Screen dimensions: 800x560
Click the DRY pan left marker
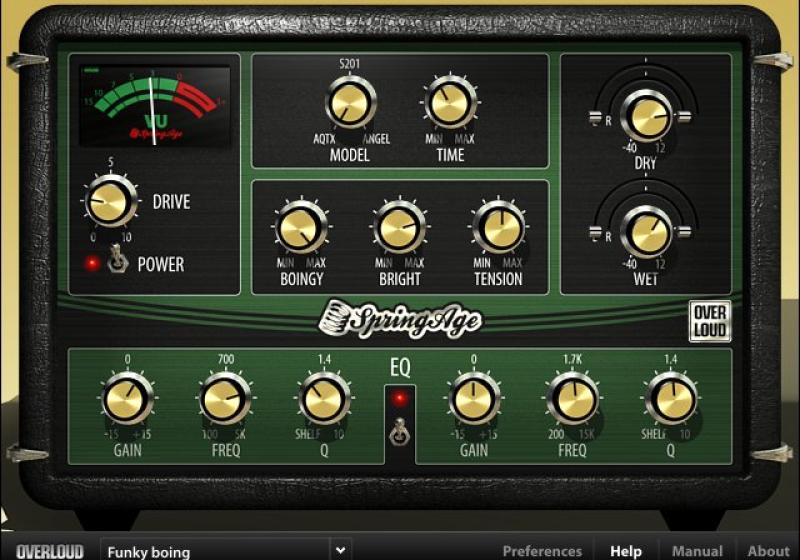tap(595, 117)
